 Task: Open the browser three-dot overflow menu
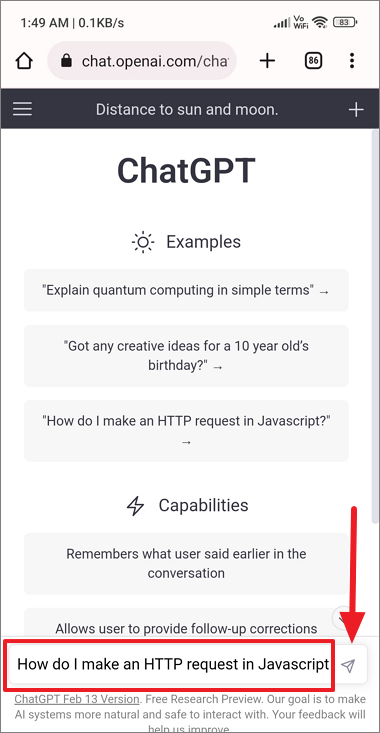(x=352, y=61)
